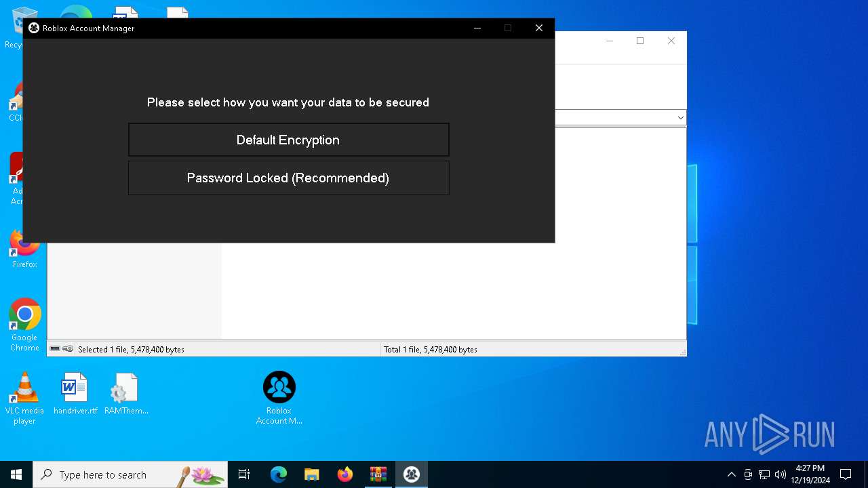Open Firefox from taskbar
The width and height of the screenshot is (868, 488).
click(345, 474)
